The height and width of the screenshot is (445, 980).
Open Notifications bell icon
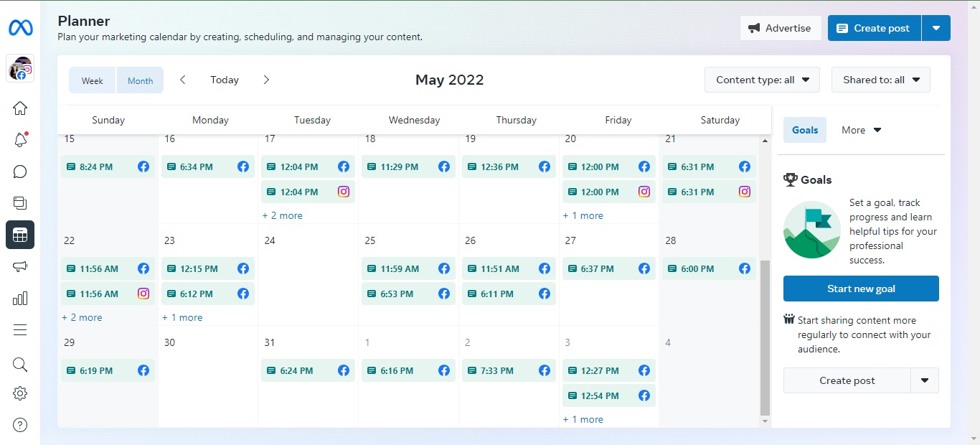click(x=20, y=140)
